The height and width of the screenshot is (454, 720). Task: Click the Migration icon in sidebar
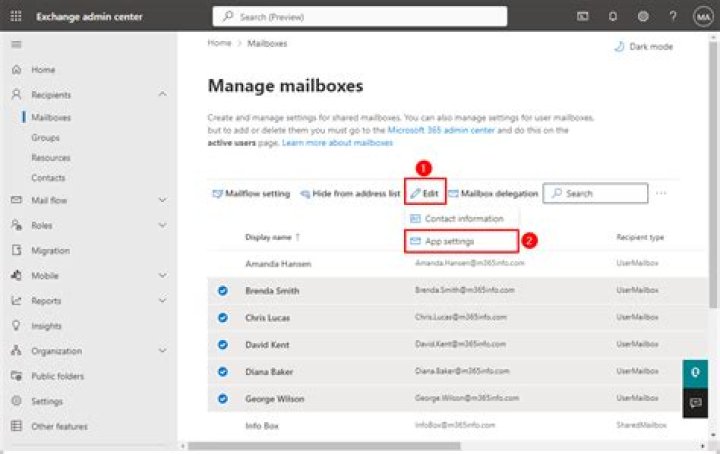17,250
